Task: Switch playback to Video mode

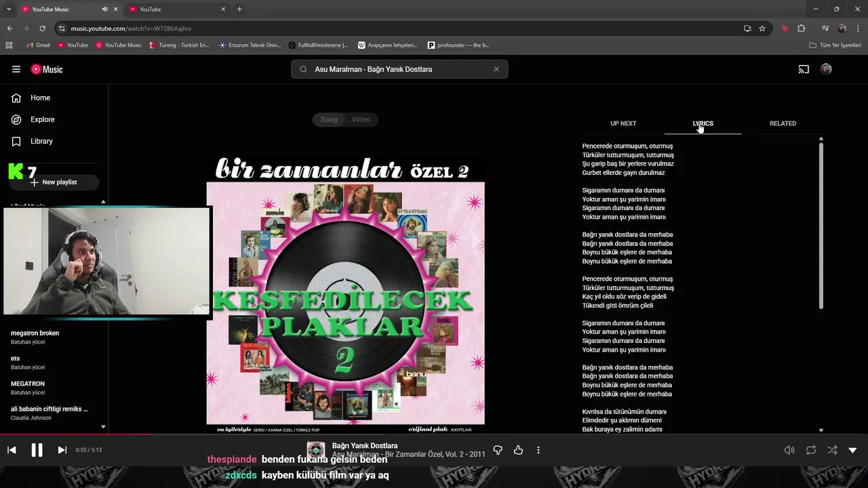Action: [x=361, y=119]
